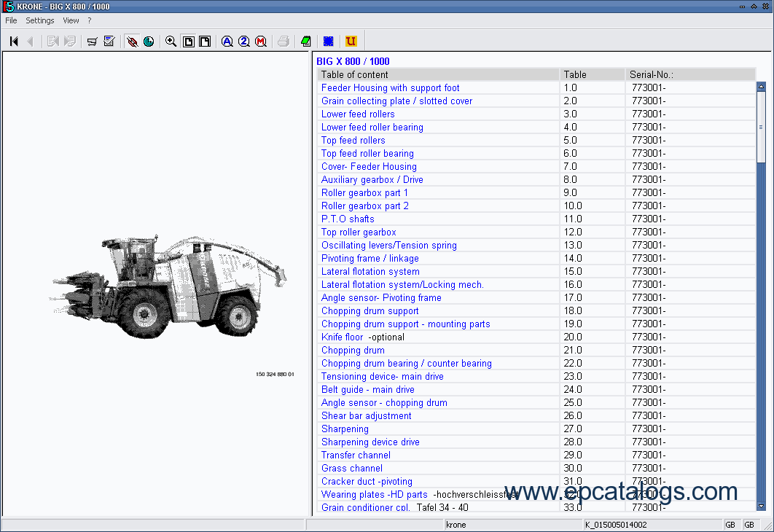Select 'Transfer channel' entry

tap(356, 455)
